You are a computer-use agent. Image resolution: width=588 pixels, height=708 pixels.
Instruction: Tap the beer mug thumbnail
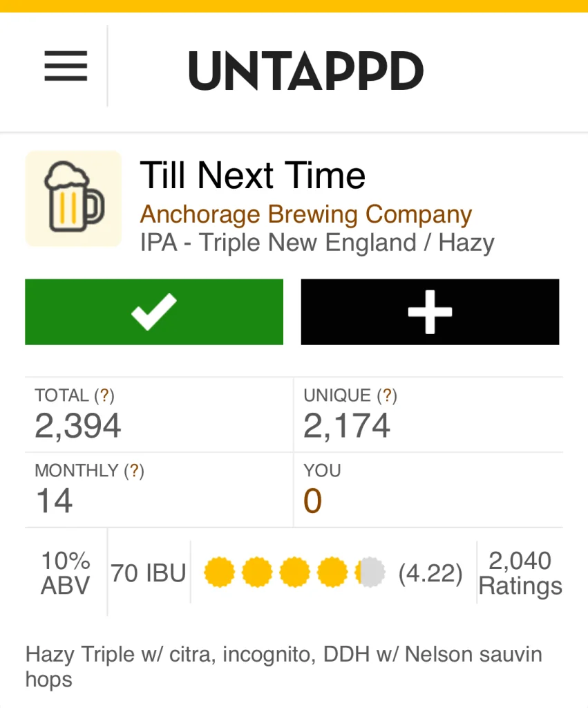tap(73, 198)
